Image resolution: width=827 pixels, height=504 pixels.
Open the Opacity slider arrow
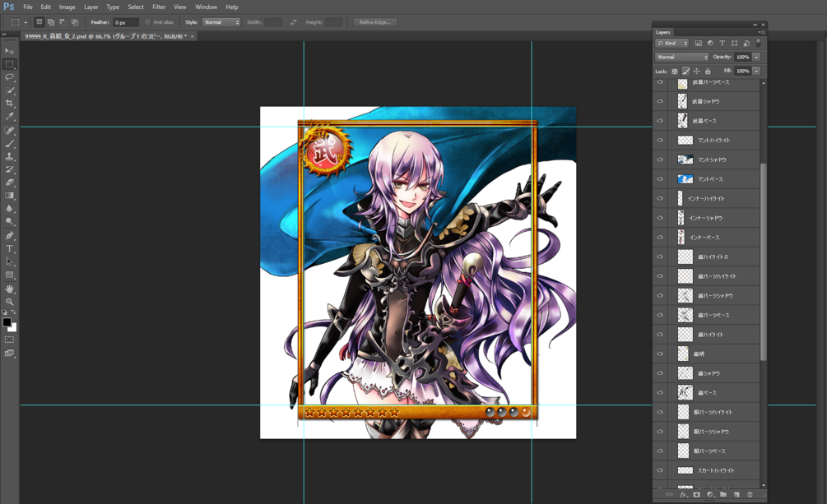pos(756,57)
